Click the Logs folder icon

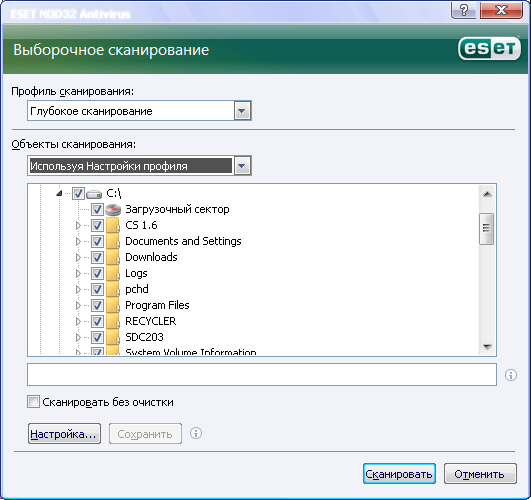113,273
